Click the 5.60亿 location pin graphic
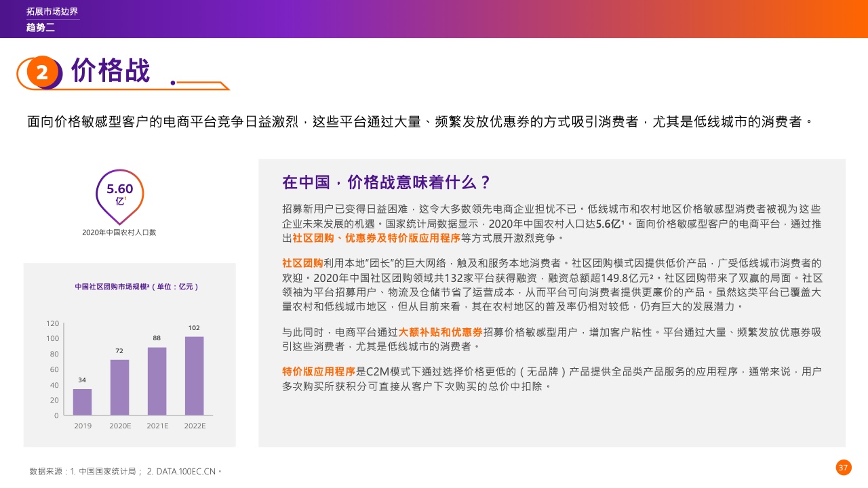 (x=119, y=195)
